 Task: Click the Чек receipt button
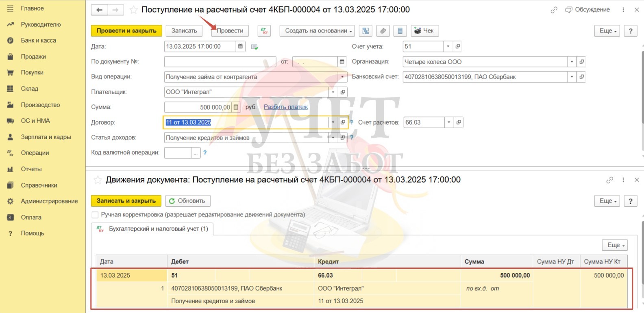point(424,31)
